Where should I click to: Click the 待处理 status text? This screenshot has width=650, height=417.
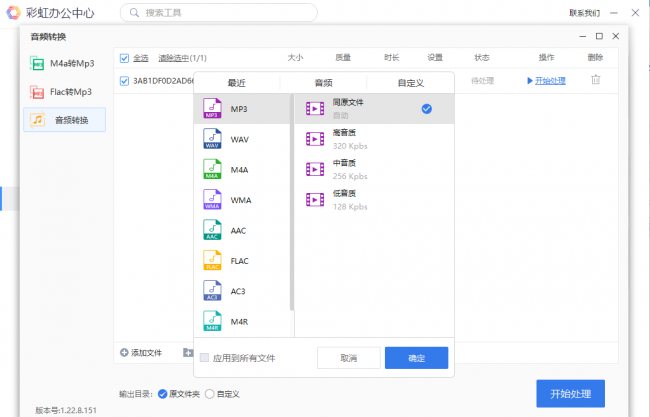click(x=483, y=80)
